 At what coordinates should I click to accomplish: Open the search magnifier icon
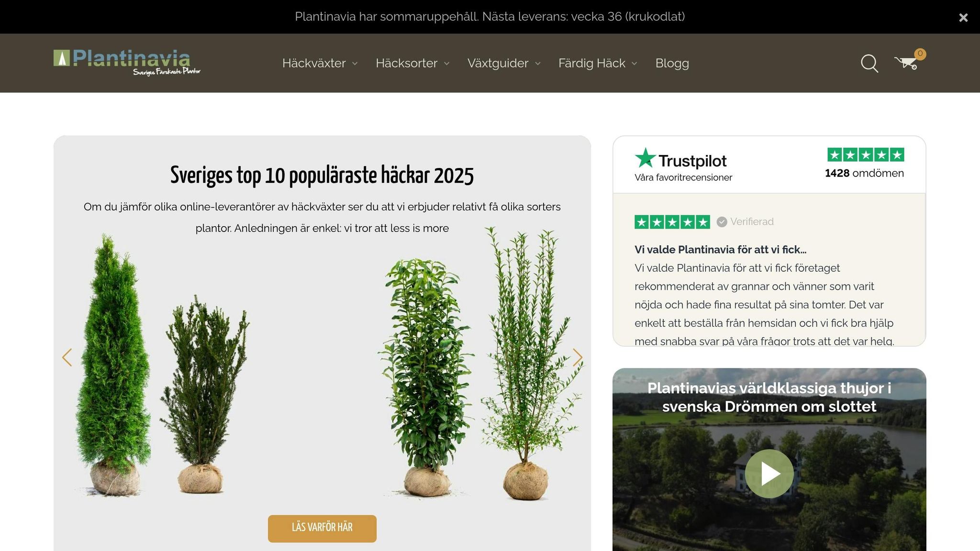(869, 63)
